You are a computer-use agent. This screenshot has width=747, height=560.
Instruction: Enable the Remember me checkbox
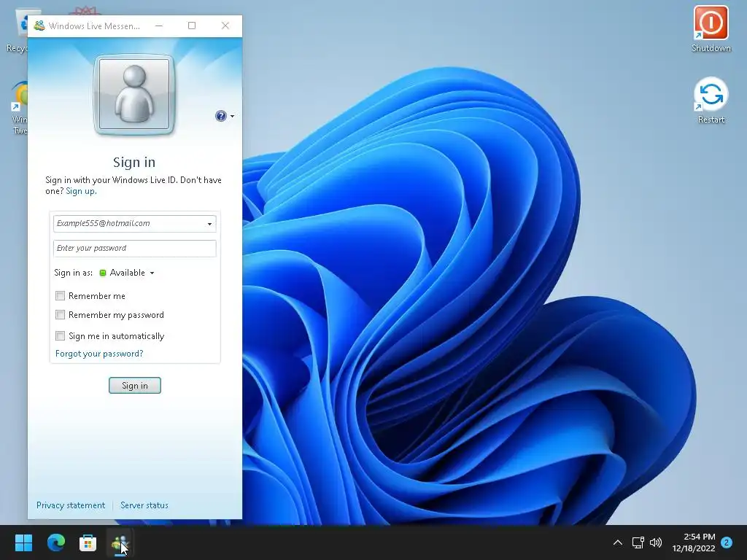[x=60, y=296]
